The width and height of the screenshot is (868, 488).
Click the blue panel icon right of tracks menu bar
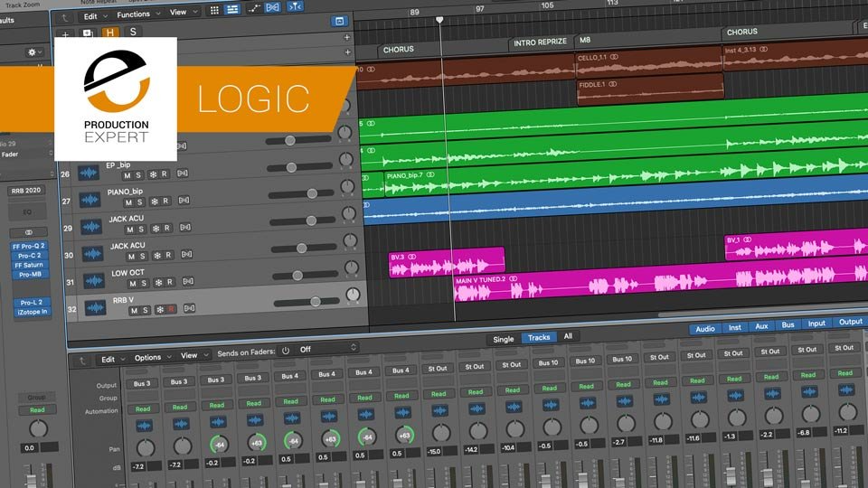pos(339,21)
